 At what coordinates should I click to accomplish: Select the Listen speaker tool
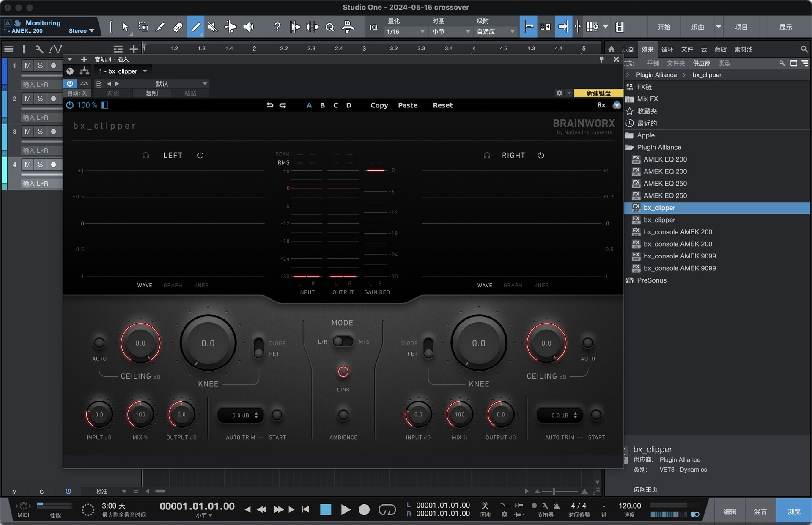point(248,27)
